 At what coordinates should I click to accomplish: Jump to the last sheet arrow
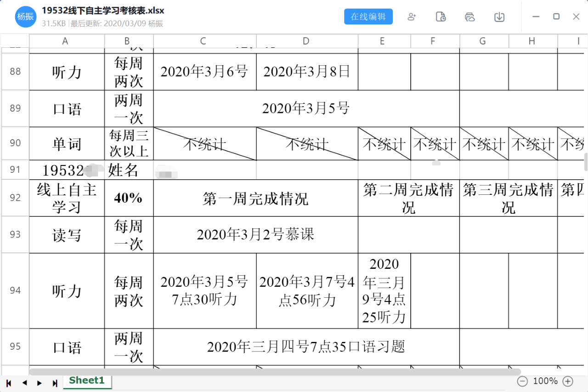click(x=55, y=383)
